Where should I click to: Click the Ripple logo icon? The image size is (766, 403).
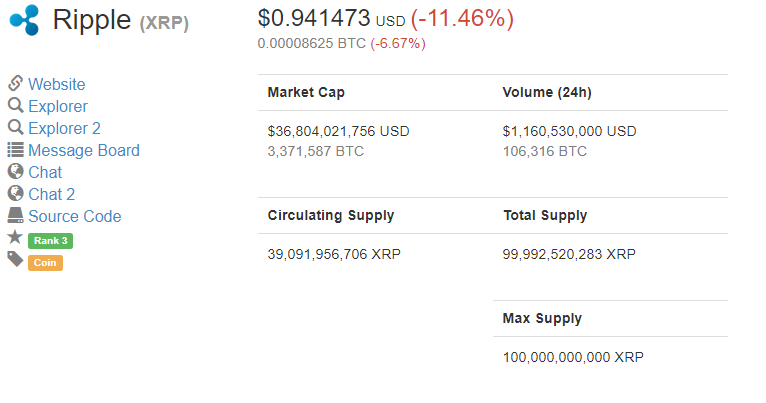pos(24,20)
